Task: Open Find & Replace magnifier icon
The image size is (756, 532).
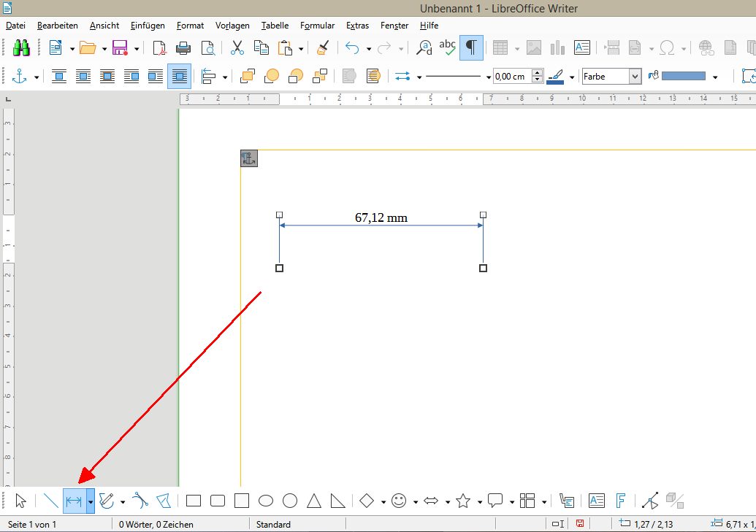Action: (x=424, y=47)
